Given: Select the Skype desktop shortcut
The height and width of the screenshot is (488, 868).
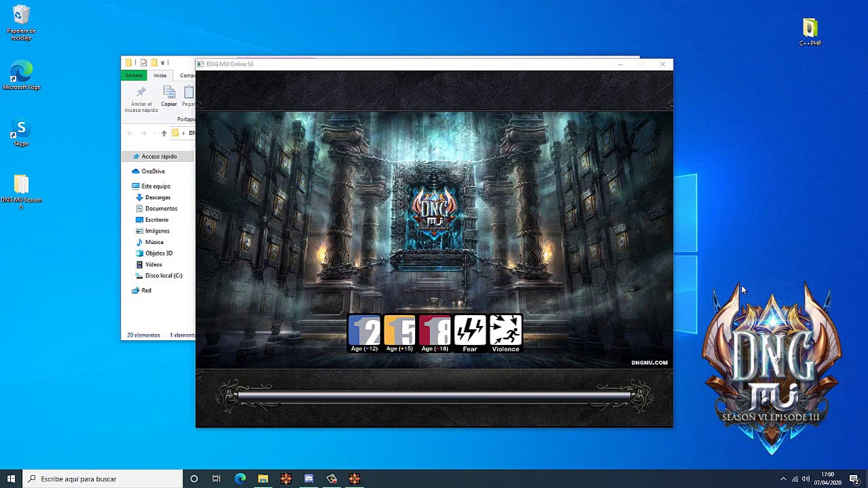Looking at the screenshot, I should tap(21, 133).
